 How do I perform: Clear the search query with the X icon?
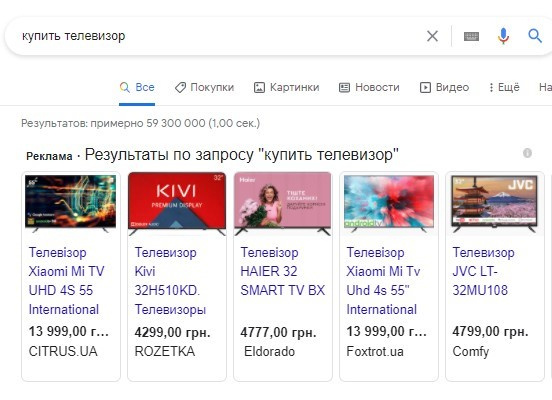click(x=432, y=36)
